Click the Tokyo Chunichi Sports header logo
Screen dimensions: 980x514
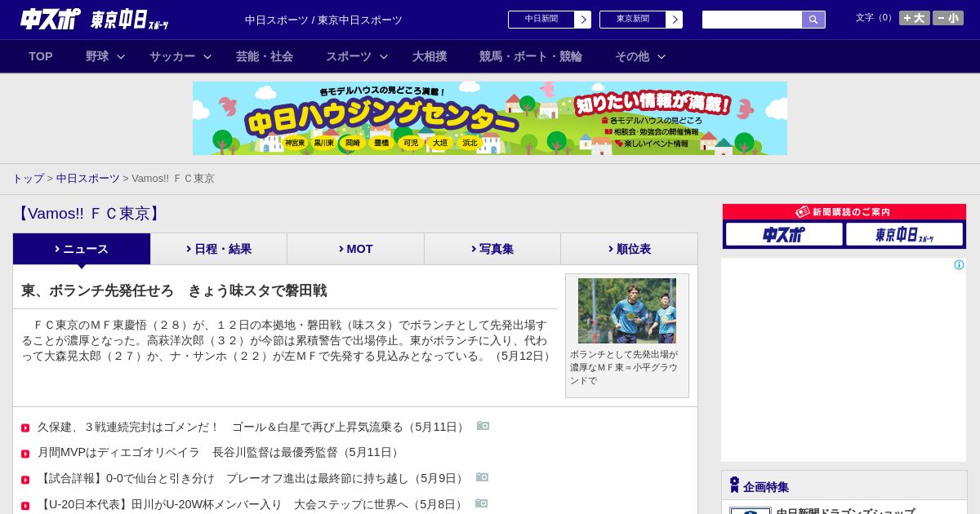129,20
